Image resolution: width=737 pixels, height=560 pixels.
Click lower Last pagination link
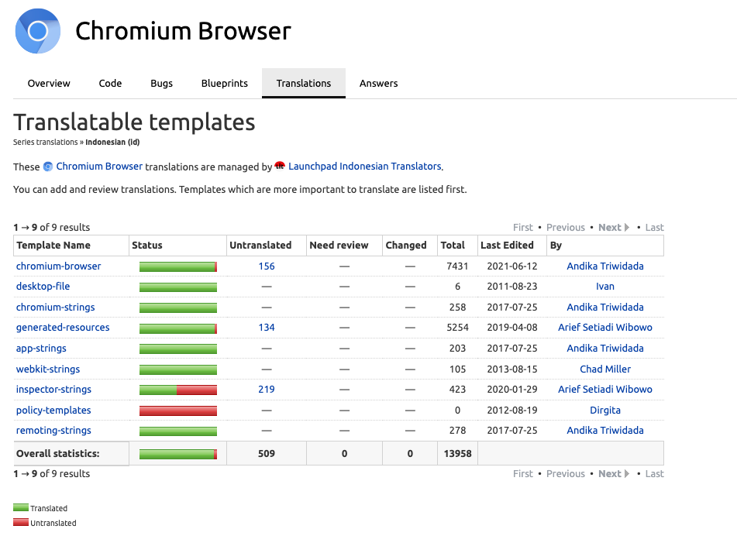point(654,473)
